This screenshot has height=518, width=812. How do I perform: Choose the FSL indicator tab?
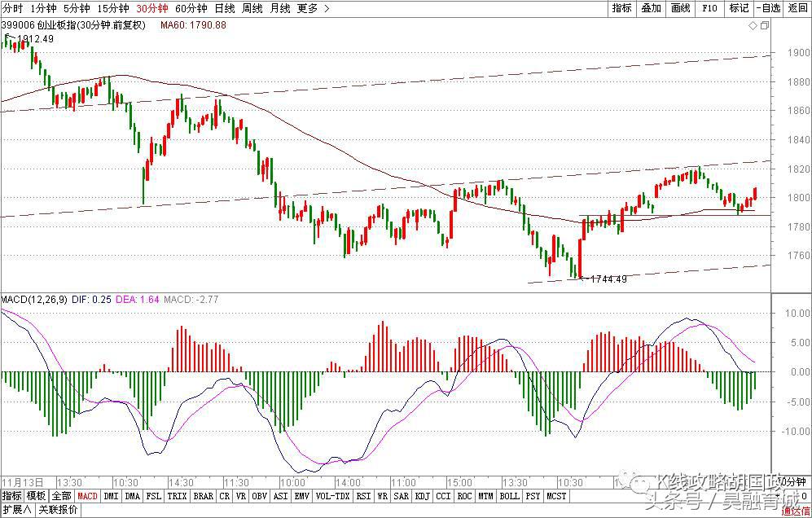coord(154,496)
